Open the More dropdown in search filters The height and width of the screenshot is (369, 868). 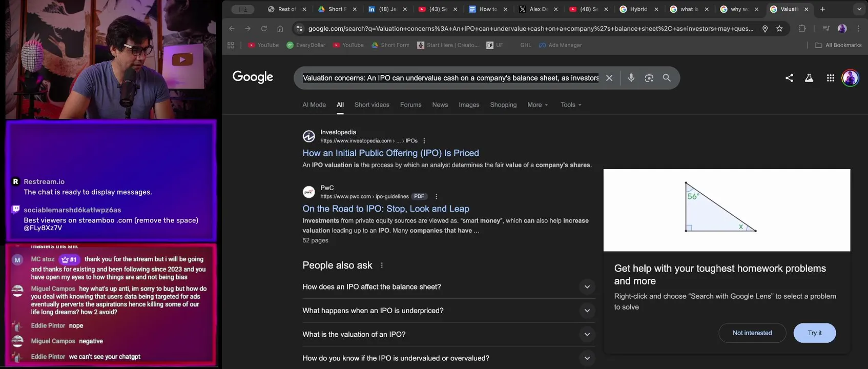(x=538, y=105)
